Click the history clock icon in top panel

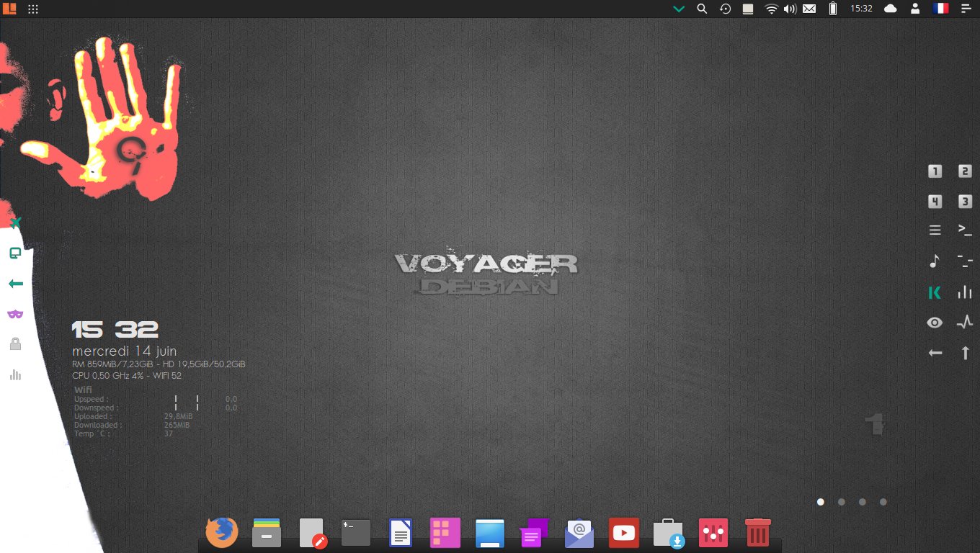pos(725,9)
